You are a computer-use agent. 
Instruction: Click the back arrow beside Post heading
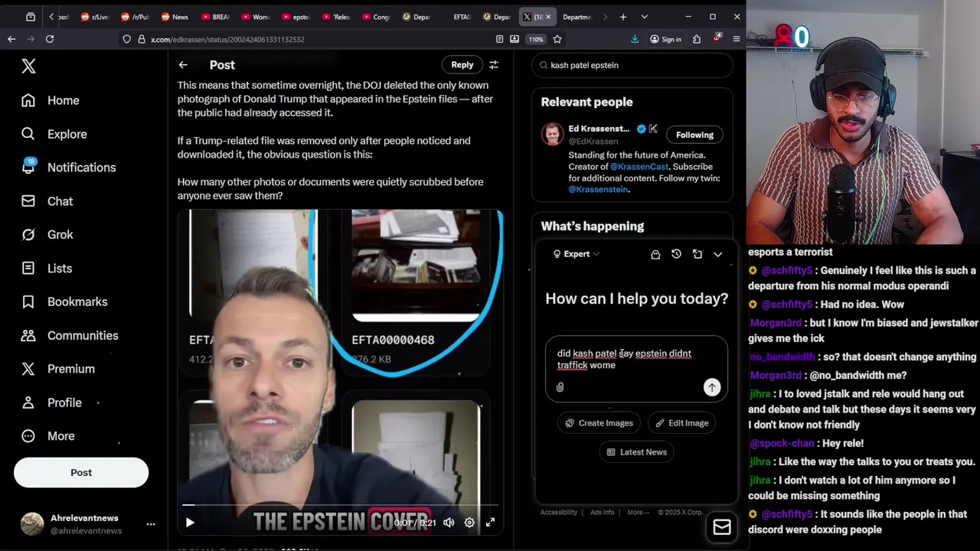(183, 65)
